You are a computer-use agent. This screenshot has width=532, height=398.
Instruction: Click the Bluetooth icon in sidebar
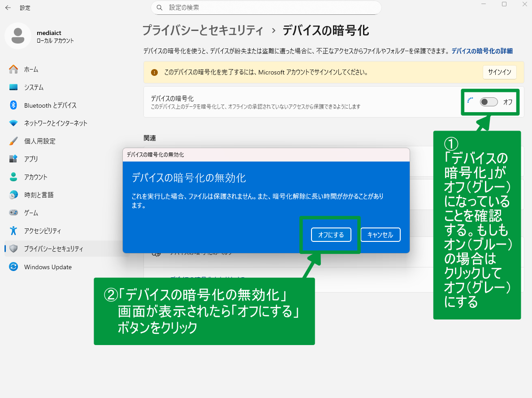(x=13, y=105)
